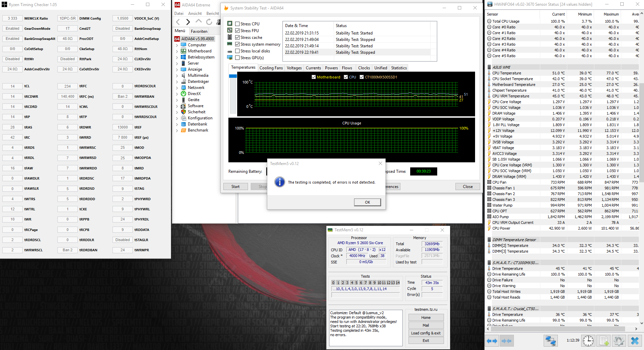Click HWiNFO expand columns arrows button

pos(492,341)
